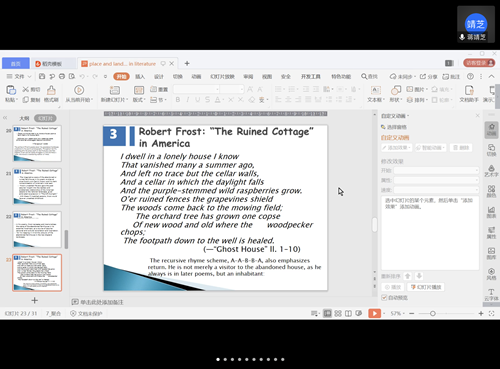Click the zoom slider in the status bar

(432, 313)
